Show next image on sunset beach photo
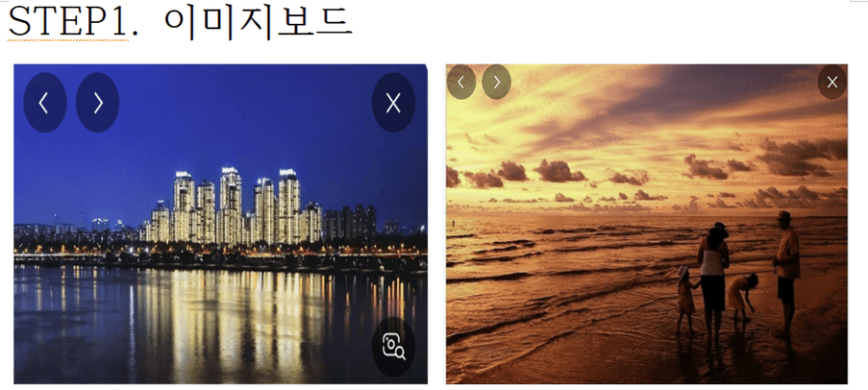The image size is (868, 390). pyautogui.click(x=497, y=82)
